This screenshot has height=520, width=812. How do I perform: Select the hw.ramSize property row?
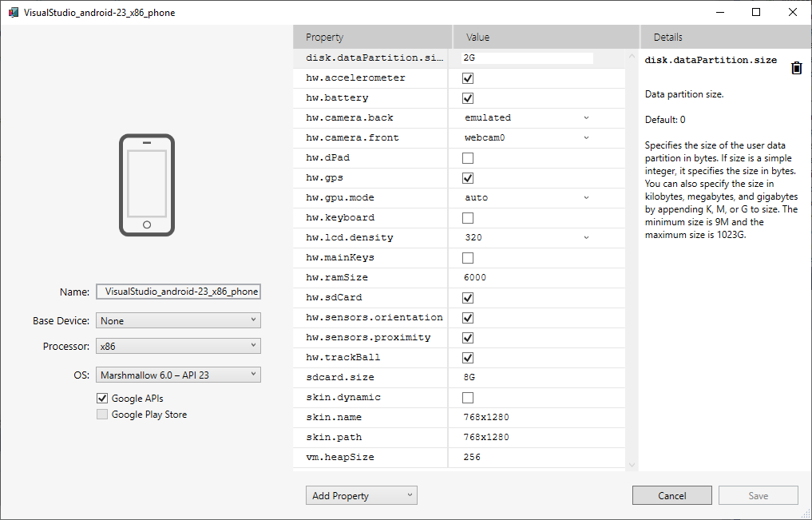tap(459, 278)
